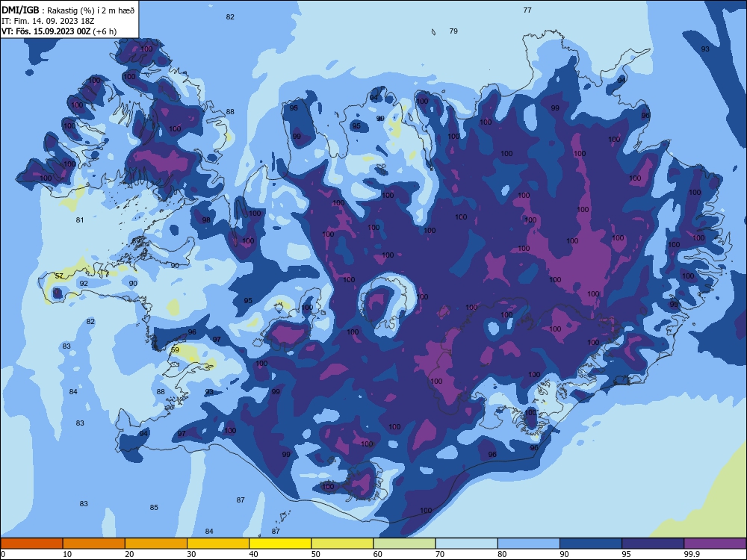Screen dimensions: 747x560
Task: Click the 'VT: Fös. 15.09.2023 00Z (+6 h)' line
Action: click(59, 31)
